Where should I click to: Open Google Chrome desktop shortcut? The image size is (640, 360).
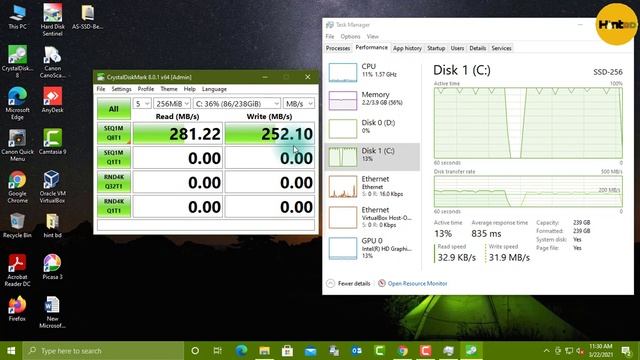coord(17,187)
